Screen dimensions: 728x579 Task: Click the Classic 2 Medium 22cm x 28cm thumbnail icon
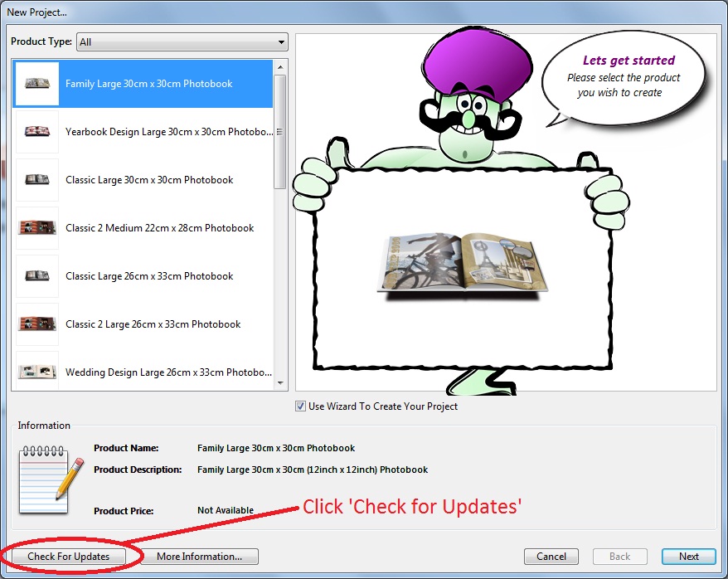(x=37, y=228)
